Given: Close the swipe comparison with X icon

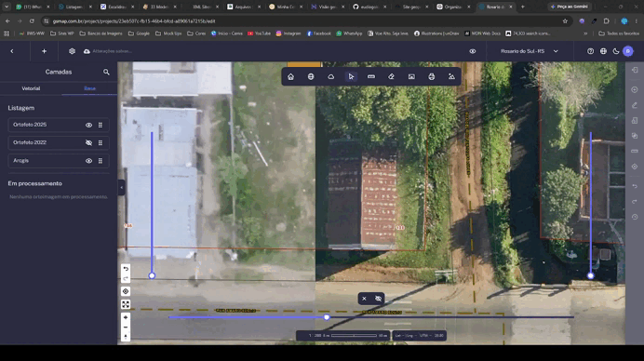Looking at the screenshot, I should point(364,299).
